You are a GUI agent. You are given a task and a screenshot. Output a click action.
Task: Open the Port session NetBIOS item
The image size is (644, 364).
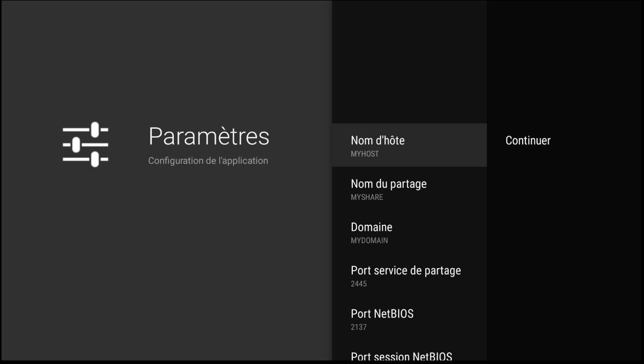[401, 356]
